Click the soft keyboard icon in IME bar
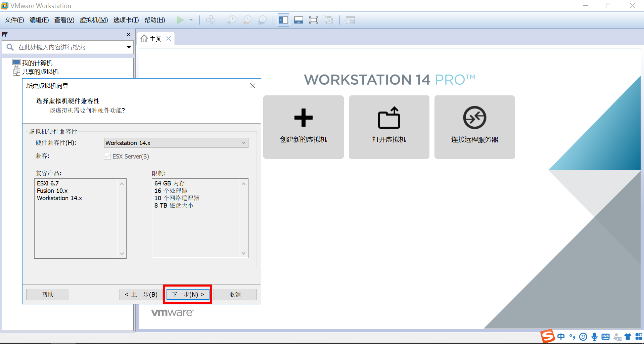The height and width of the screenshot is (344, 644). click(x=606, y=337)
